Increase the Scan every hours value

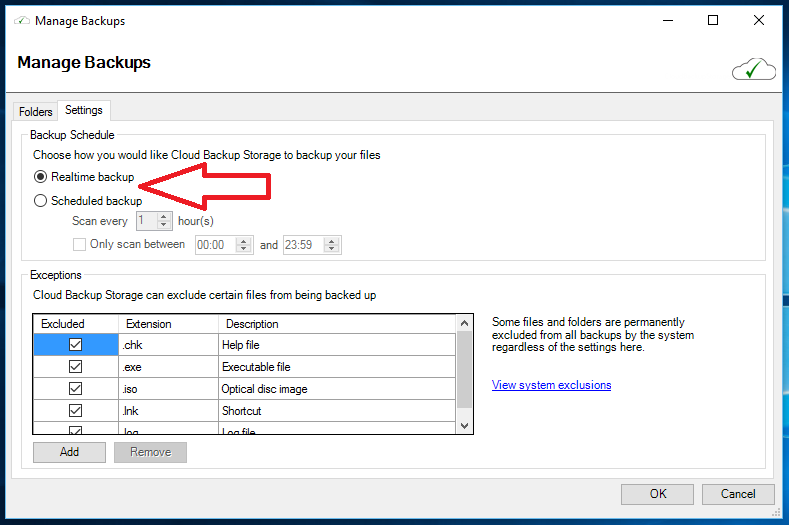click(x=164, y=217)
